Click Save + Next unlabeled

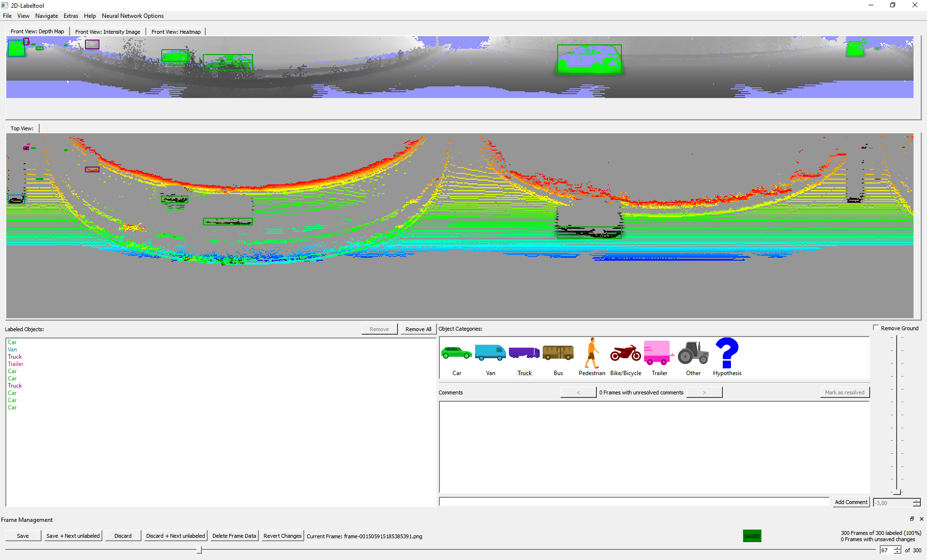(x=73, y=535)
